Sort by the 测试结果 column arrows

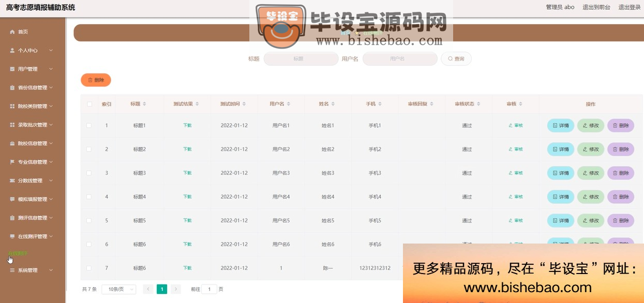197,104
